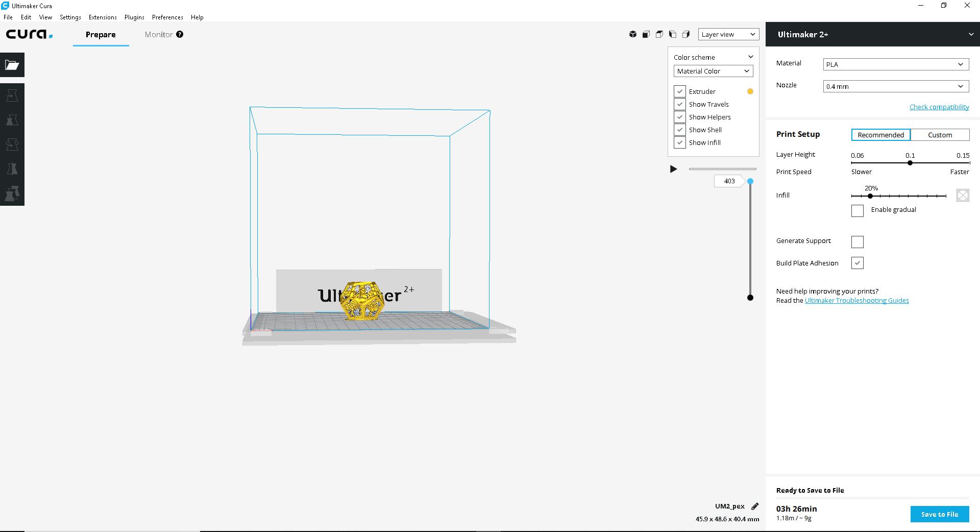Click the help icon beside Monitor
This screenshot has width=980, height=532.
click(x=180, y=34)
